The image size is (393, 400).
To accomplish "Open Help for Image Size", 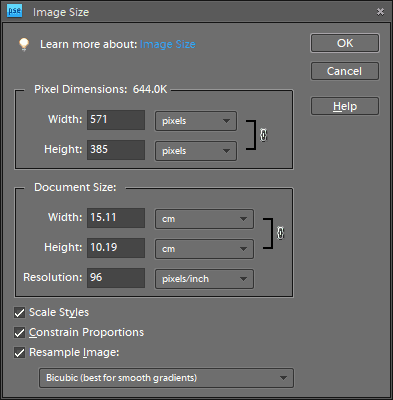I will (x=345, y=106).
